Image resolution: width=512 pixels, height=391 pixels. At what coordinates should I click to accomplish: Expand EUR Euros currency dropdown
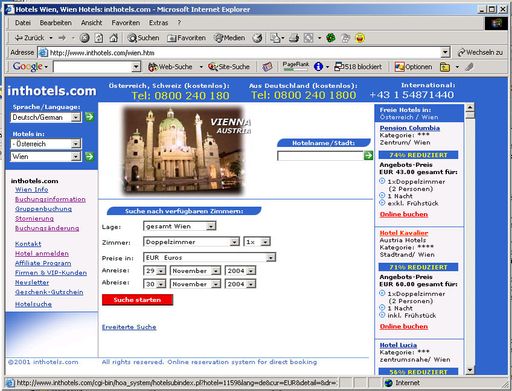pyautogui.click(x=271, y=258)
